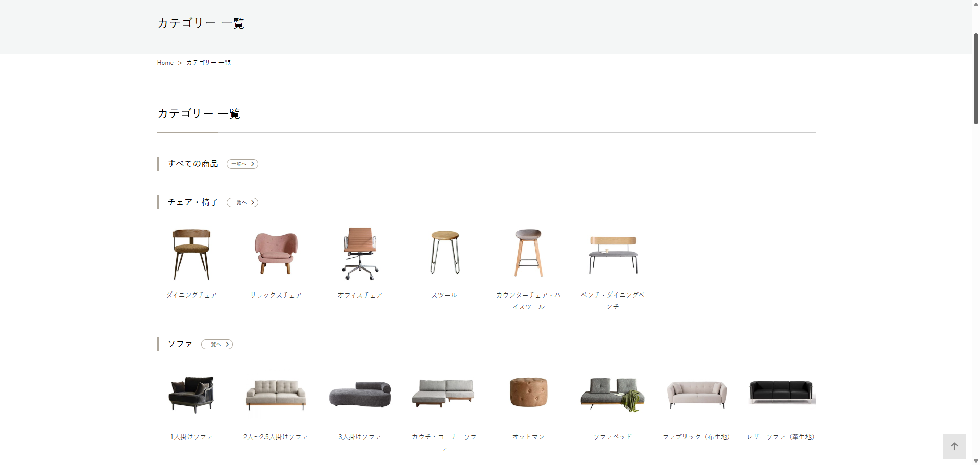The image size is (980, 465).
Task: Click the page vertical scrollbar thumb
Action: pyautogui.click(x=976, y=79)
